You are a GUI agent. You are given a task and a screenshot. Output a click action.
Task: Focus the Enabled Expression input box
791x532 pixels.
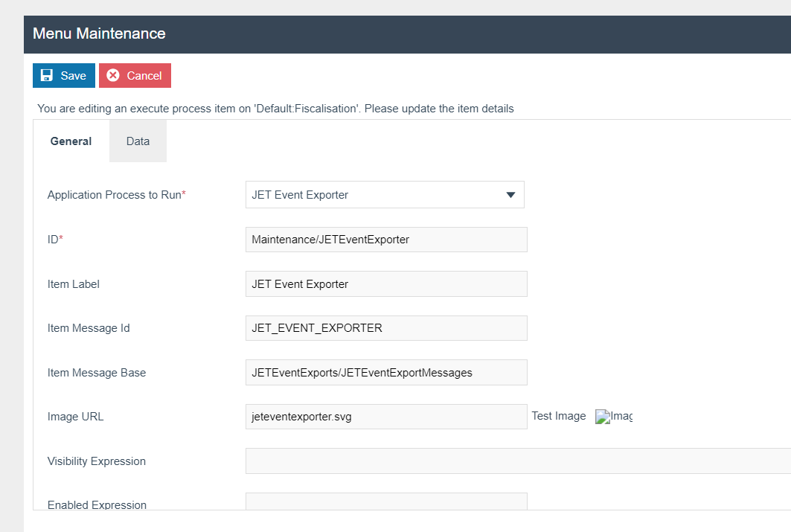[x=385, y=501]
